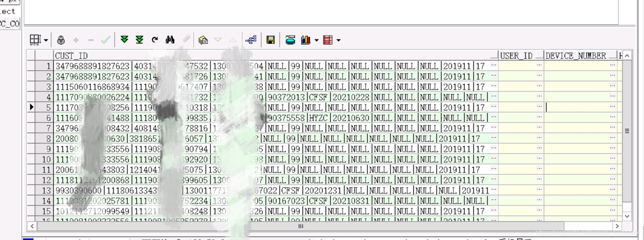Open the CUST_ID ellipsis editor on row 1
This screenshot has height=240, width=644.
[x=494, y=66]
